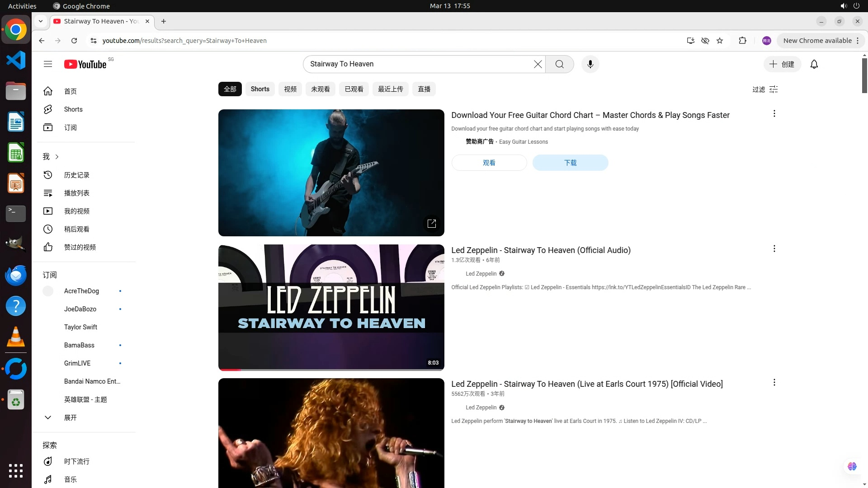Open the Stairway To Heaven Official Audio thumbnail
The height and width of the screenshot is (488, 868).
click(x=331, y=307)
